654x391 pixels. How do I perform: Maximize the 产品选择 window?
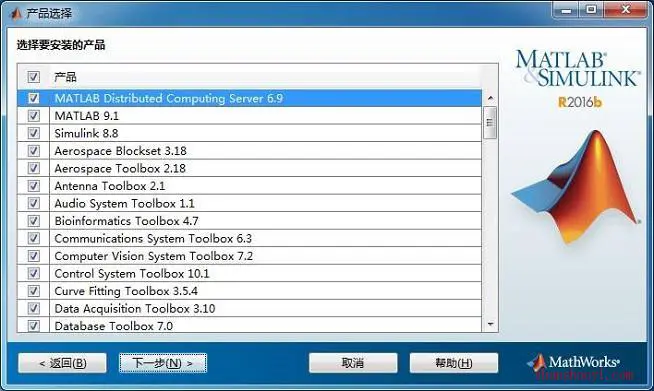[591, 10]
